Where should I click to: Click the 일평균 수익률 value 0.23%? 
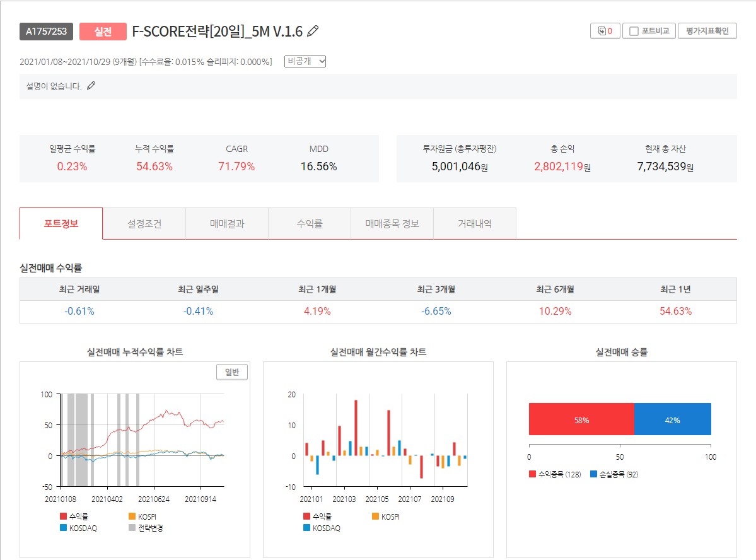pos(73,166)
